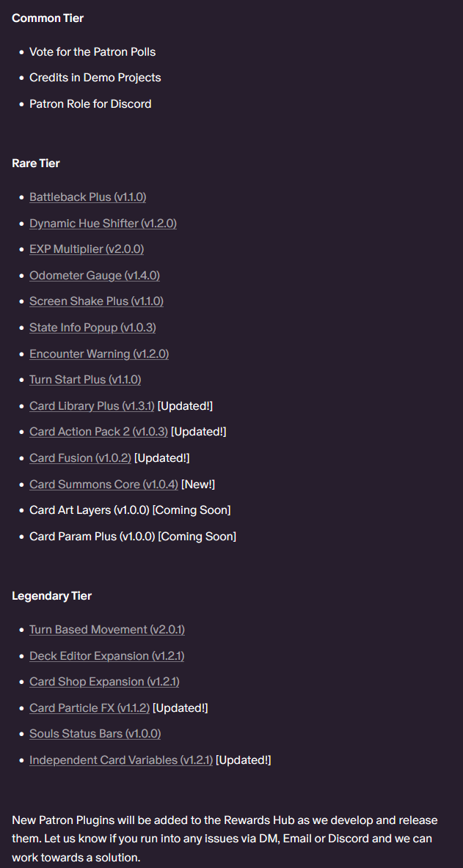
Task: Click Card Action Pack 2 (v1.0.3) link
Action: click(98, 432)
